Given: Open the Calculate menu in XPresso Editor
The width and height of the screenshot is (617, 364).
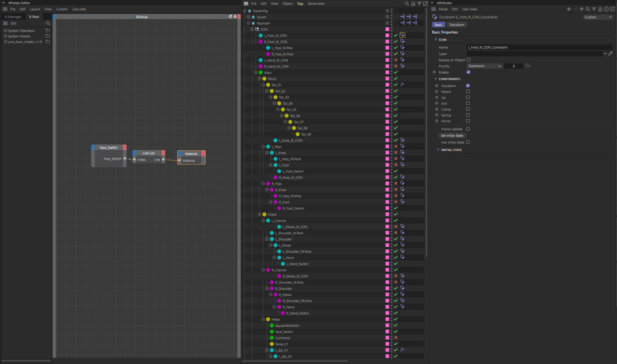Looking at the screenshot, I should pyautogui.click(x=79, y=9).
